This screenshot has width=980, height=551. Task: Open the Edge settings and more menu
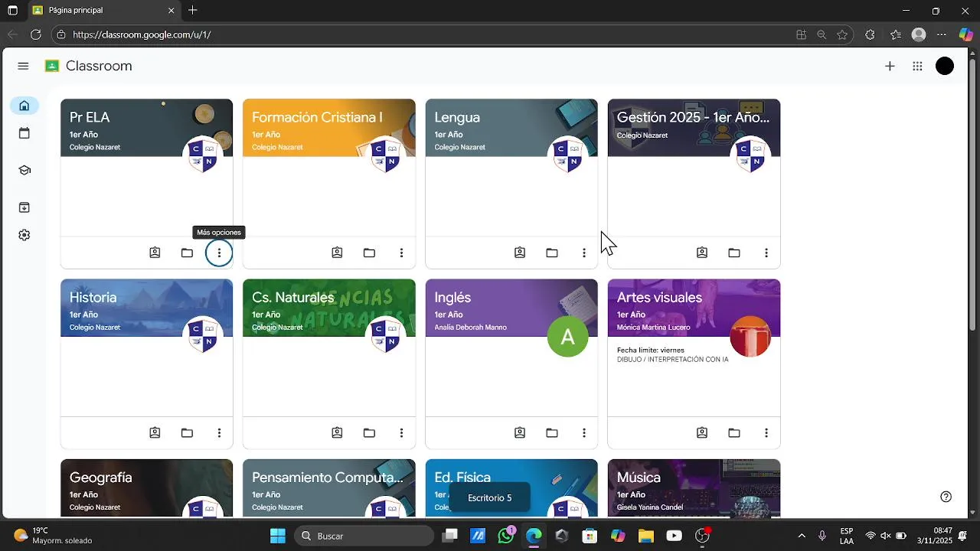pyautogui.click(x=942, y=34)
